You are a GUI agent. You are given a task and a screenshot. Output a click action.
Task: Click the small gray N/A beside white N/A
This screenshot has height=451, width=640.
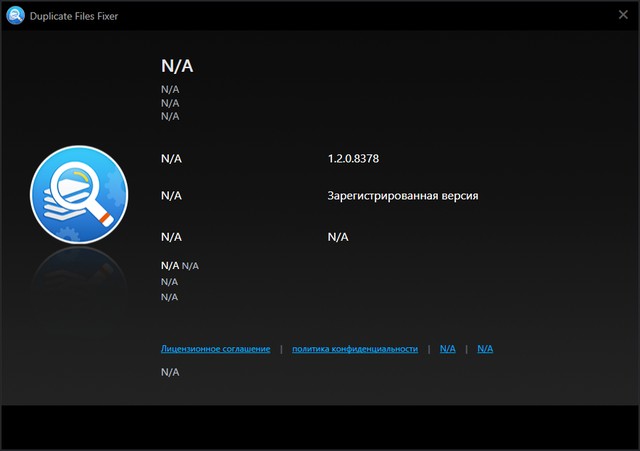pos(190,266)
